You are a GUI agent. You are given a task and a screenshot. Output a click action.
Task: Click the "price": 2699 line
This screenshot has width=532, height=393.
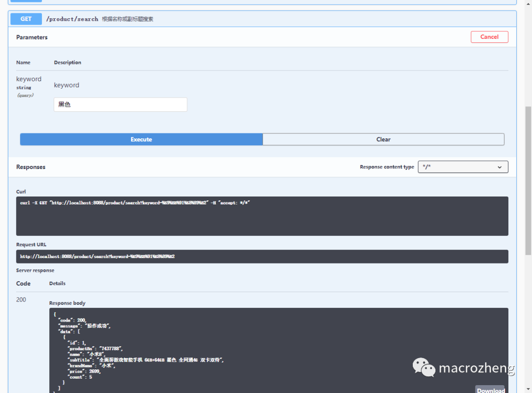click(x=85, y=371)
